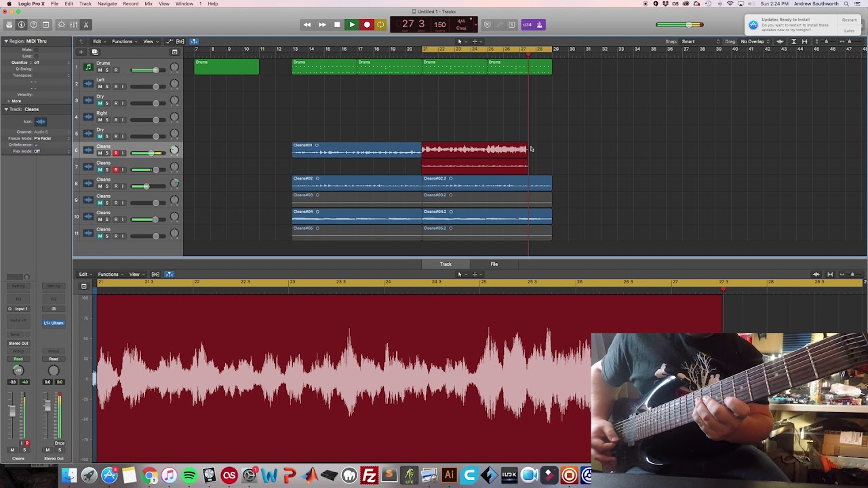Viewport: 868px width, 488px height.
Task: Stop playback in the transport
Action: [x=336, y=25]
